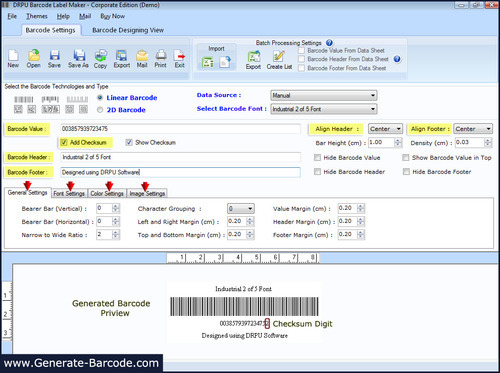
Task: Expand the Character Grouping dropdown
Action: coord(241,209)
